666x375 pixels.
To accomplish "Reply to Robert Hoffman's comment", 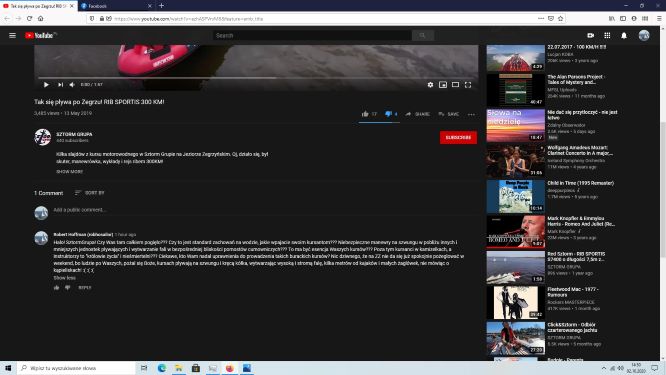I will point(85,288).
